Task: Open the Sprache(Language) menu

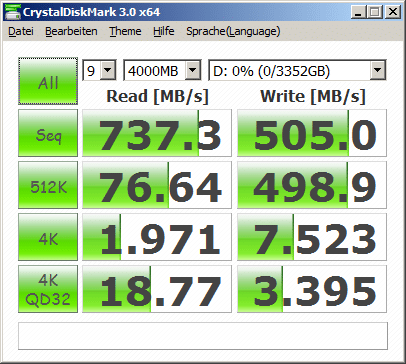Action: coord(233,31)
